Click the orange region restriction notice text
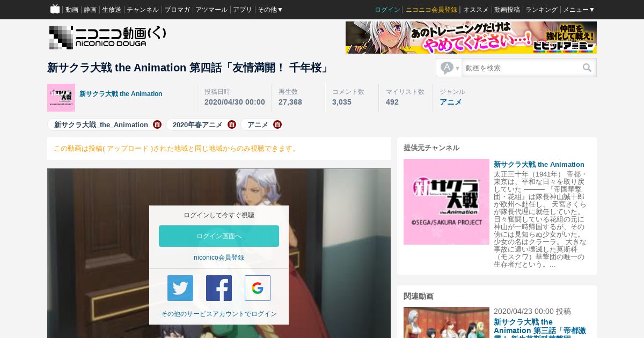The height and width of the screenshot is (338, 644). click(176, 149)
